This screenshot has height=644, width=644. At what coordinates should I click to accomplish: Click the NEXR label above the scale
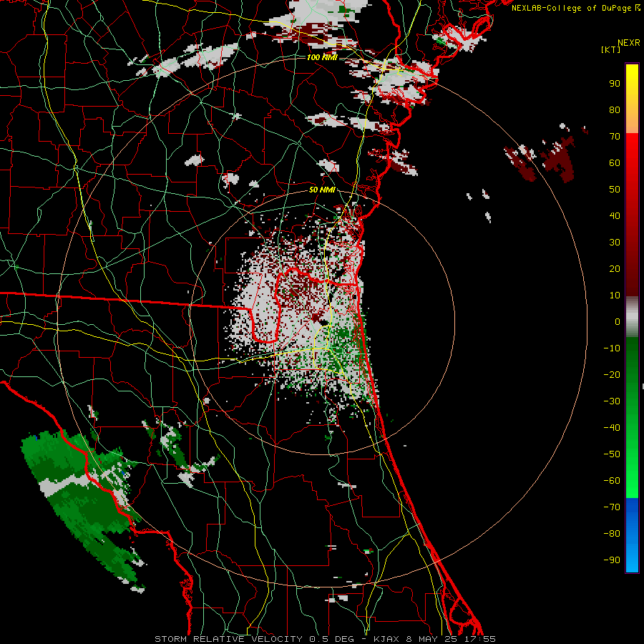pyautogui.click(x=629, y=43)
